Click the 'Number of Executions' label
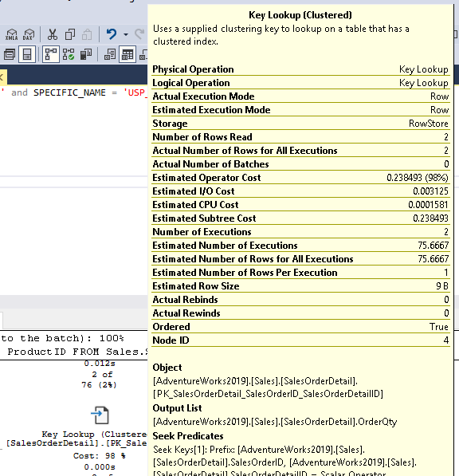Screen dimensions: 459x476 pos(202,232)
